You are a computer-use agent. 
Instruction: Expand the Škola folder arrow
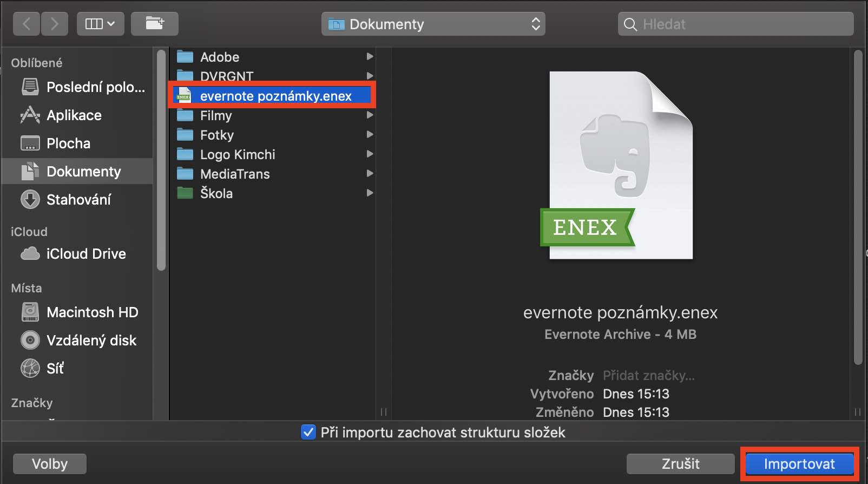tap(370, 193)
